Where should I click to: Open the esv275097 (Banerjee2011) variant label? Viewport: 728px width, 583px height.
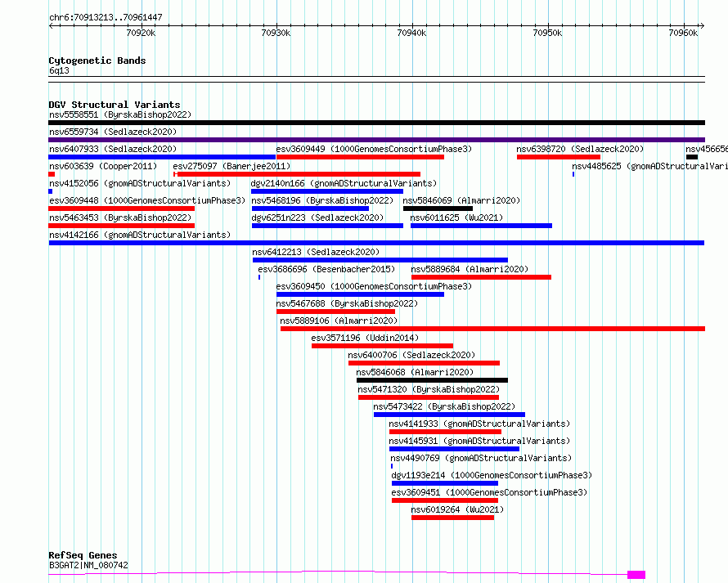coord(231,166)
